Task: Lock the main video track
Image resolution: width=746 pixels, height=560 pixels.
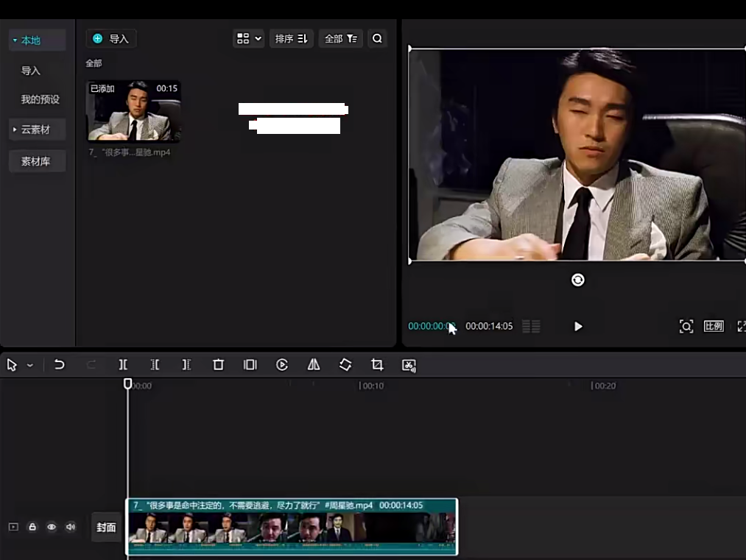Action: click(32, 527)
